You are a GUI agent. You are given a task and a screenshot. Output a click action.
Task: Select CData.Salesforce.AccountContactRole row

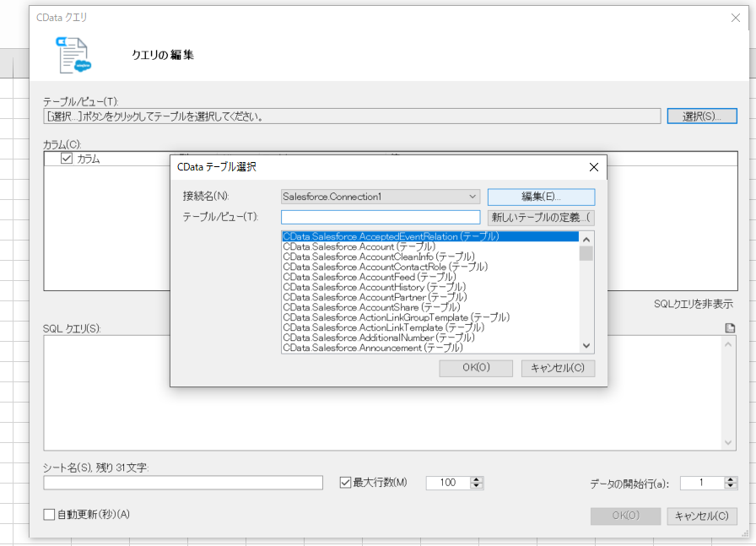click(x=430, y=267)
